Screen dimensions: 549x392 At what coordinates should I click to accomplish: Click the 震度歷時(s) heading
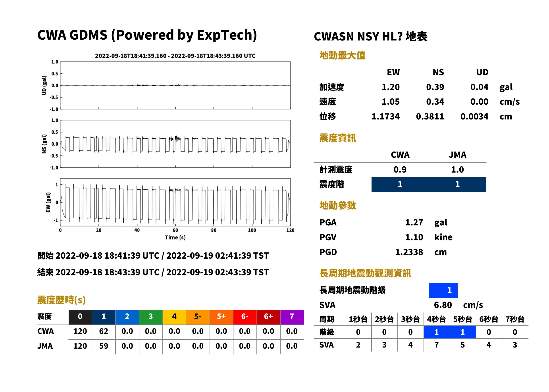click(x=61, y=300)
